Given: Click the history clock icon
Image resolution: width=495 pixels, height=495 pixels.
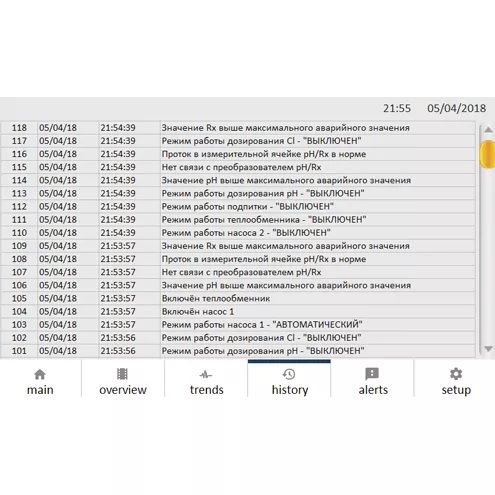Looking at the screenshot, I should (289, 374).
